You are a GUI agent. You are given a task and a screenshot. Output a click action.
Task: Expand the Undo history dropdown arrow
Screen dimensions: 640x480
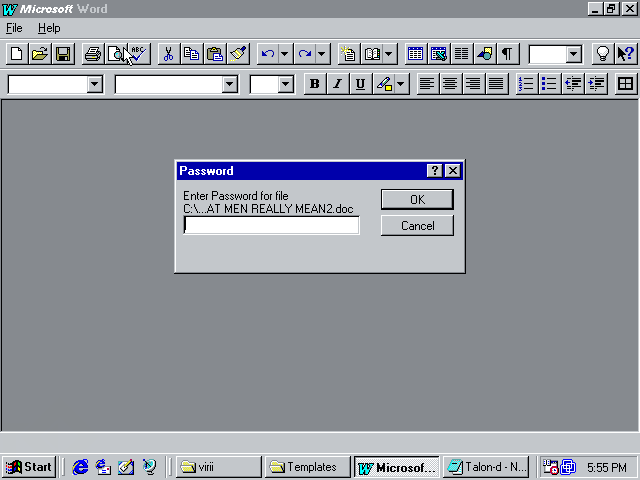(x=285, y=53)
